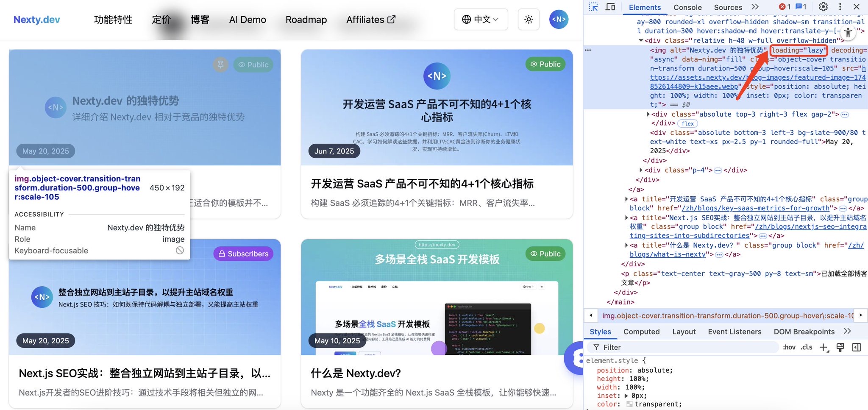Open the DOM Breakpoints tab

coord(804,332)
